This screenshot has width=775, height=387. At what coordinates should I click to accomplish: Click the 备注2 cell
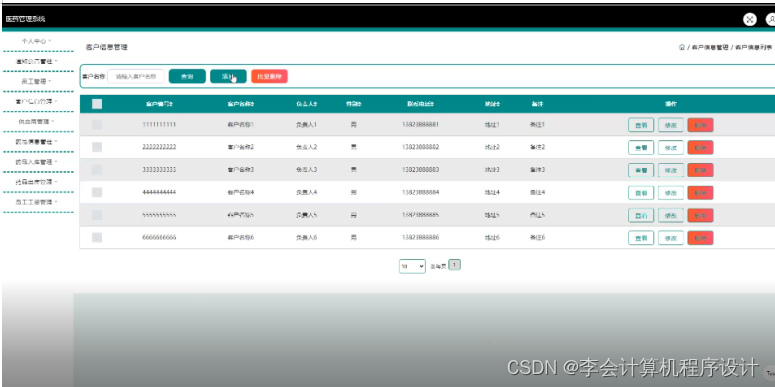coord(537,147)
